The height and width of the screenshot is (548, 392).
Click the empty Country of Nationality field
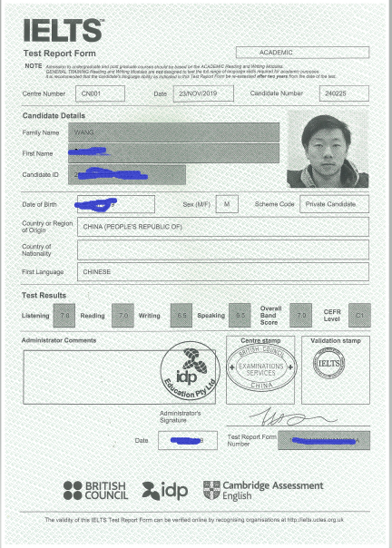[x=223, y=250]
